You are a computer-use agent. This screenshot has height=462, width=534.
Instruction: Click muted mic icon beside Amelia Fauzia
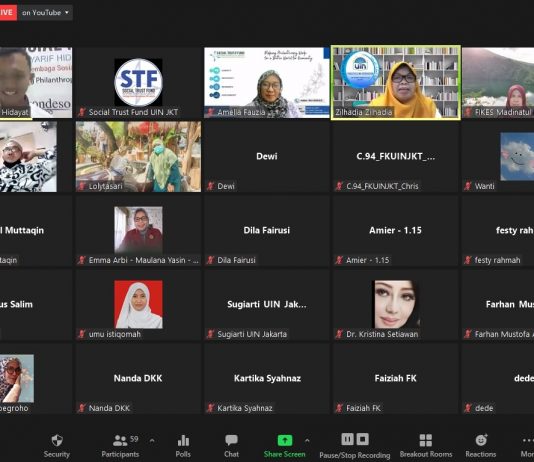pyautogui.click(x=210, y=112)
